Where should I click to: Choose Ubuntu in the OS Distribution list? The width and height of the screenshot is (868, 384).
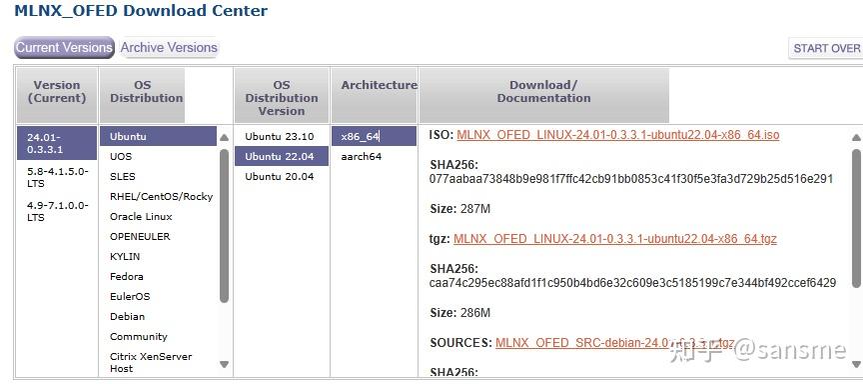[159, 136]
